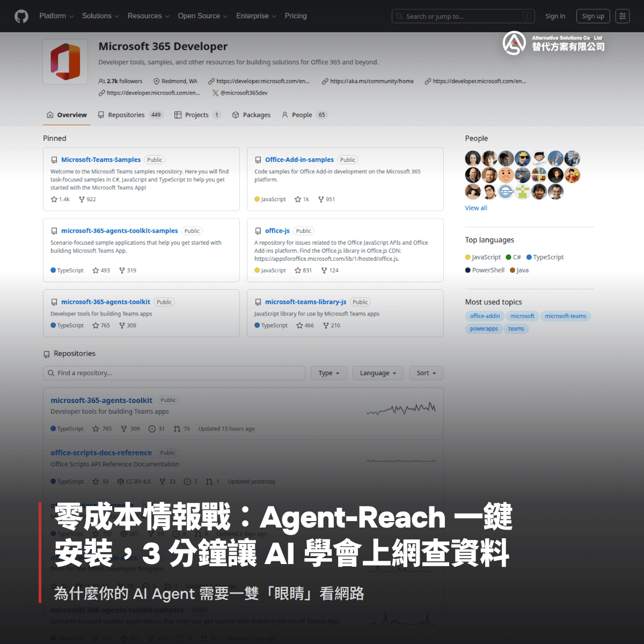Open the GitHub home logo
This screenshot has height=644, width=644.
(x=21, y=16)
